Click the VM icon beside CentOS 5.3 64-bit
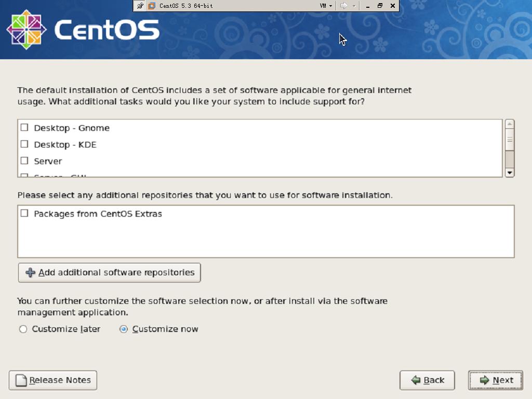The height and width of the screenshot is (399, 532). [152, 5]
